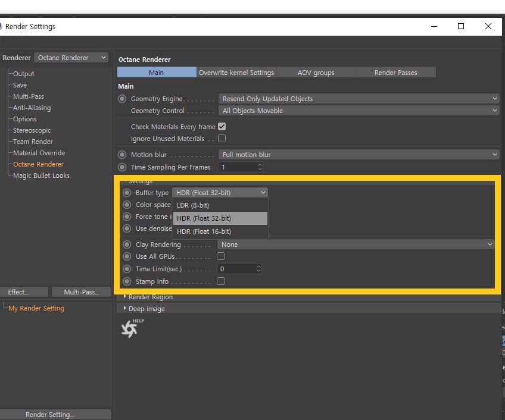Click the Render Setting... button
505x420 pixels.
(55, 415)
